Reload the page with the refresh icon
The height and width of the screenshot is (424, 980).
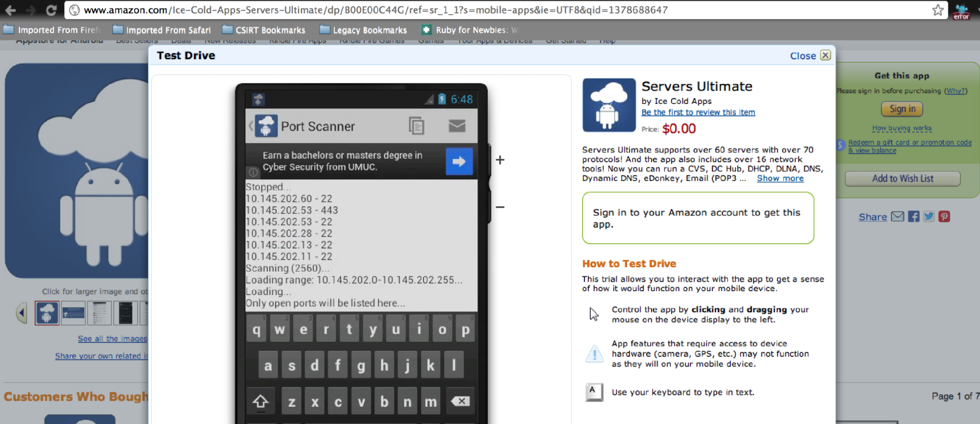point(51,10)
